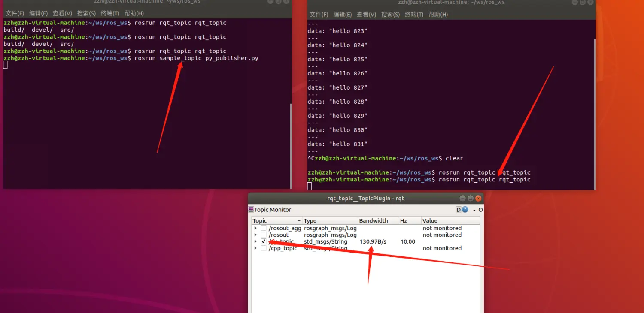Image resolution: width=644 pixels, height=313 pixels.
Task: Click the Topic Monitor plugin icon
Action: click(x=251, y=210)
